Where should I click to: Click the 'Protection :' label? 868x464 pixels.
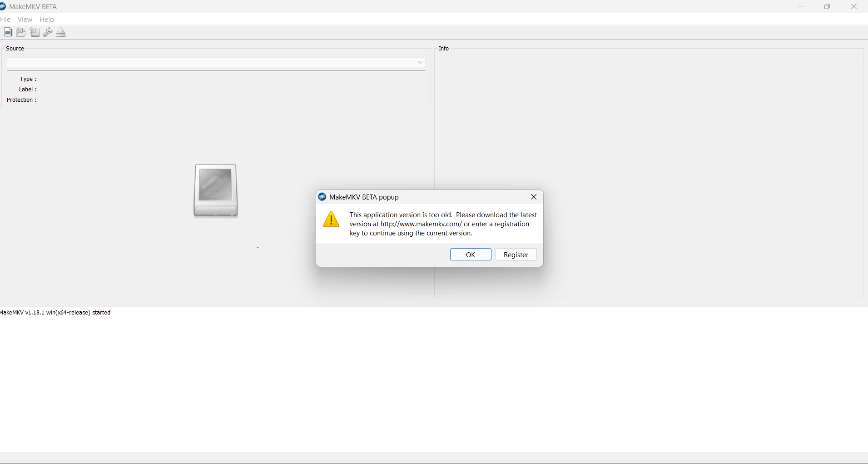pos(22,100)
